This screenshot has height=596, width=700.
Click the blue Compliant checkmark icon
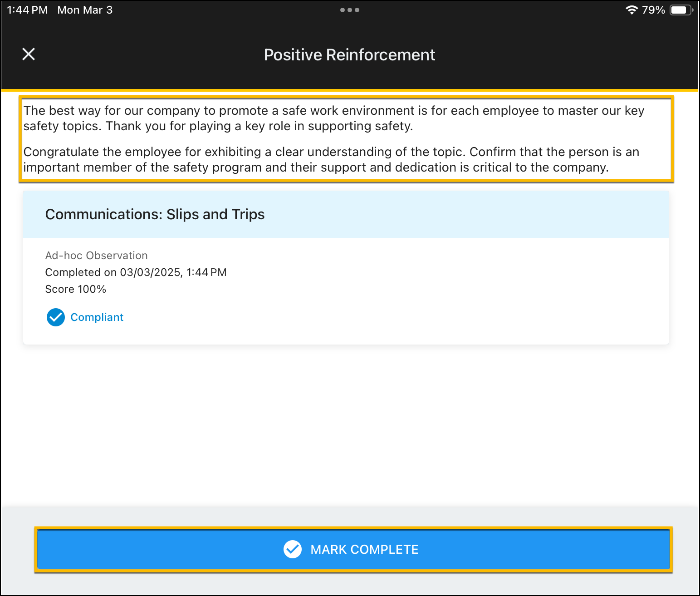56,317
